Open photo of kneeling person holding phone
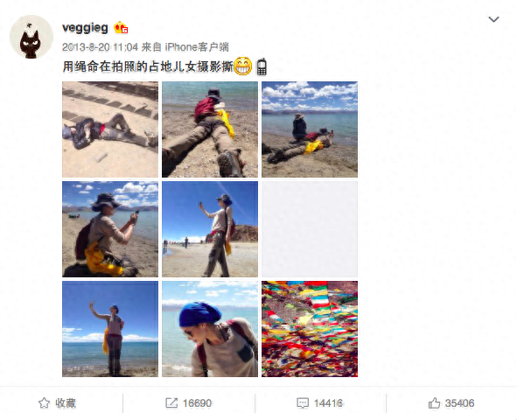This screenshot has height=420, width=517. click(110, 229)
